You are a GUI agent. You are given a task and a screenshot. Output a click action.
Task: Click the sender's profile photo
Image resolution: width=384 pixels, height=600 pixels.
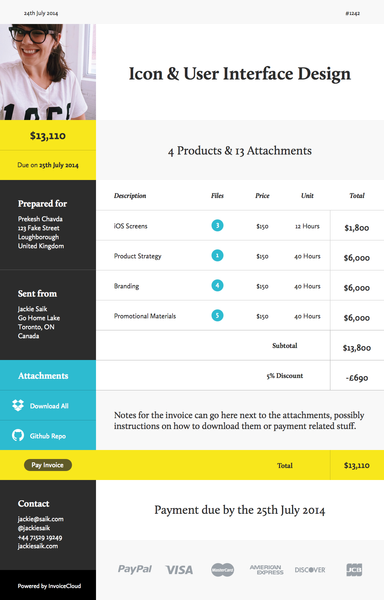click(48, 72)
